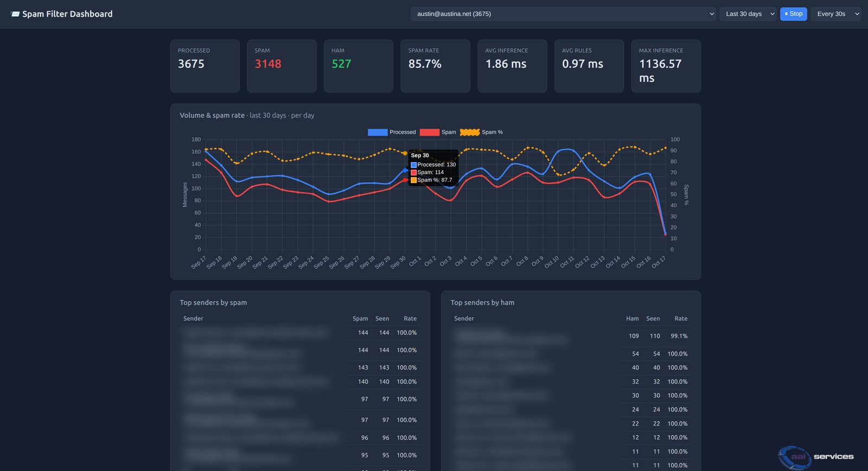Open the Last 30 days range dropdown
Image resolution: width=868 pixels, height=471 pixels.
pos(749,14)
